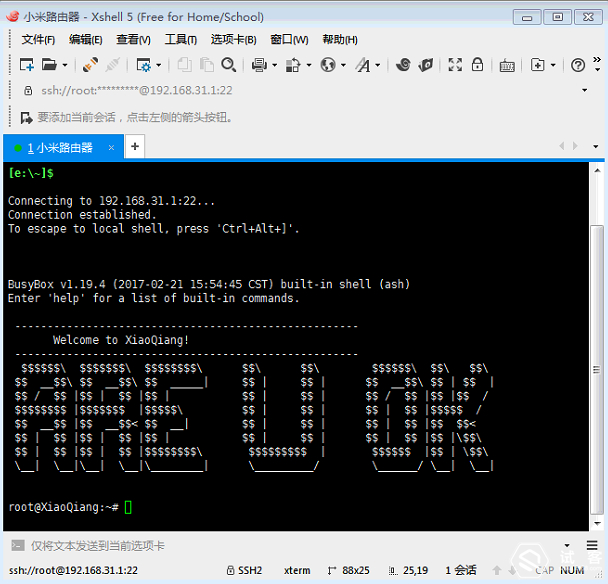This screenshot has width=608, height=584.
Task: Open Find with magnifier icon
Action: tap(229, 65)
